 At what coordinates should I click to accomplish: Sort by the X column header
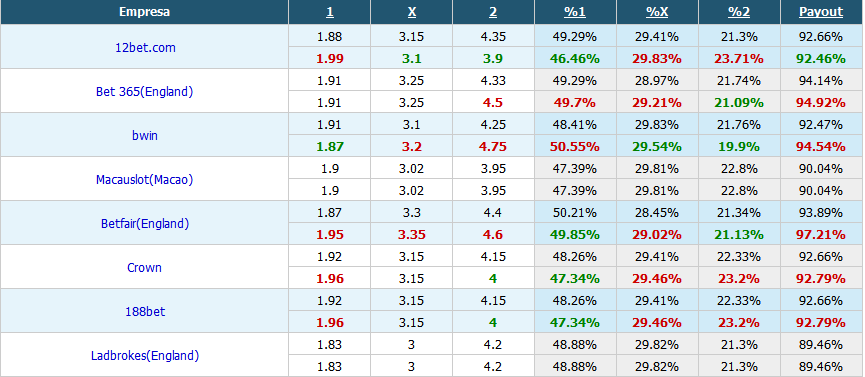(412, 12)
